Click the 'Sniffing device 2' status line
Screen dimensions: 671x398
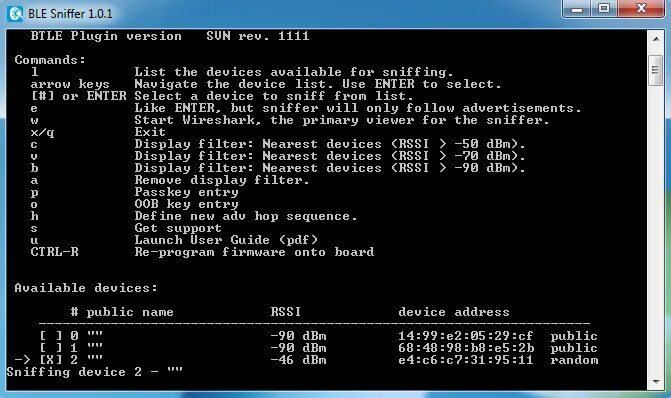point(95,372)
